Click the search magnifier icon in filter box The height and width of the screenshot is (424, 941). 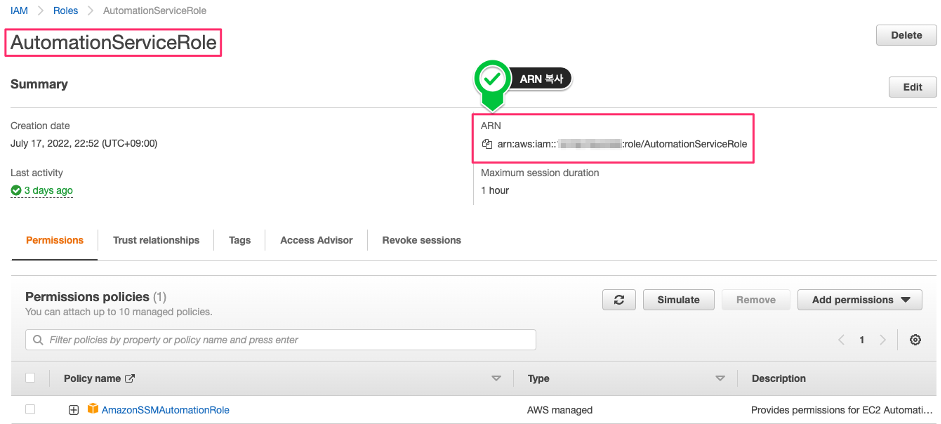[38, 339]
